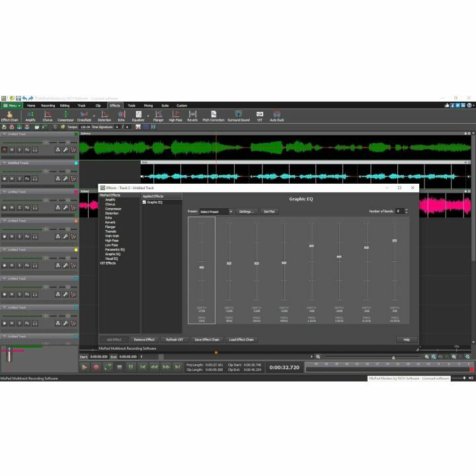Click the wrench icon on first track
Image resolution: width=476 pixels, height=476 pixels.
coord(65,149)
